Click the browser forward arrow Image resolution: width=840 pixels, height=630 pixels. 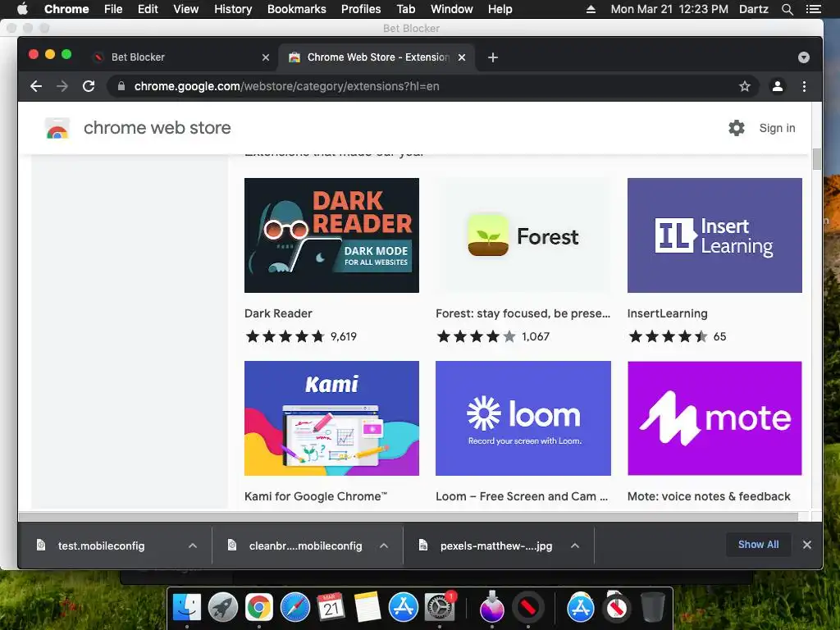coord(62,86)
